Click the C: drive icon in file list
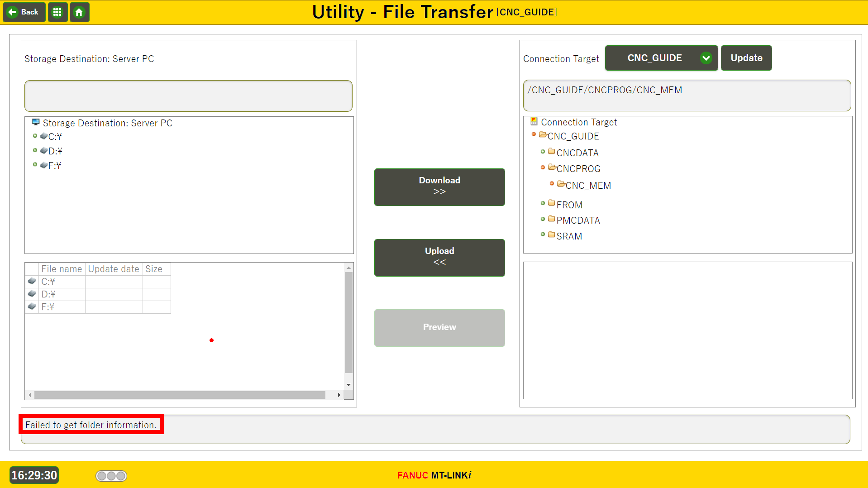 32,282
